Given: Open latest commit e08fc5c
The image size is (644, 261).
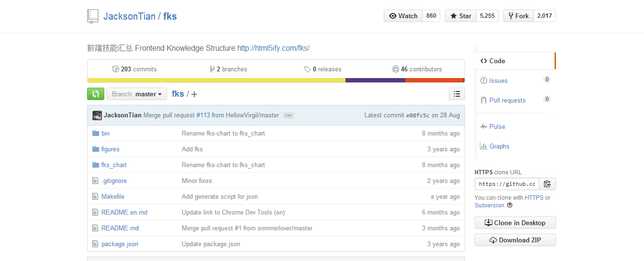Looking at the screenshot, I should [418, 115].
